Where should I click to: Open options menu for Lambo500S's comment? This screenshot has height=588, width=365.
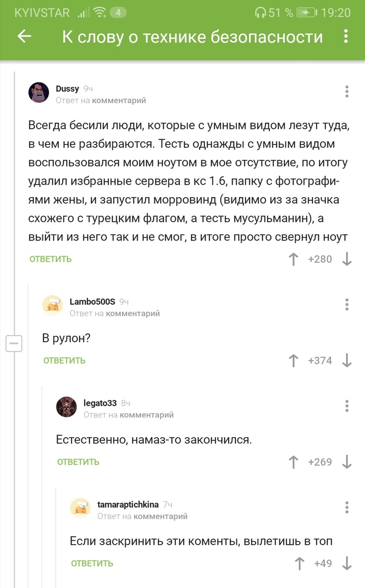pos(347,304)
